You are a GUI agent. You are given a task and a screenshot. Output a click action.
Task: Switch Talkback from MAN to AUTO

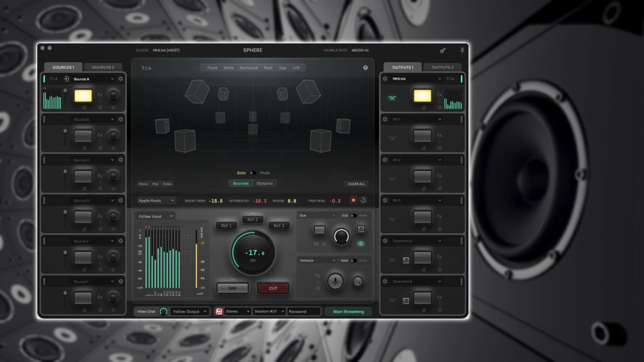coord(354,261)
